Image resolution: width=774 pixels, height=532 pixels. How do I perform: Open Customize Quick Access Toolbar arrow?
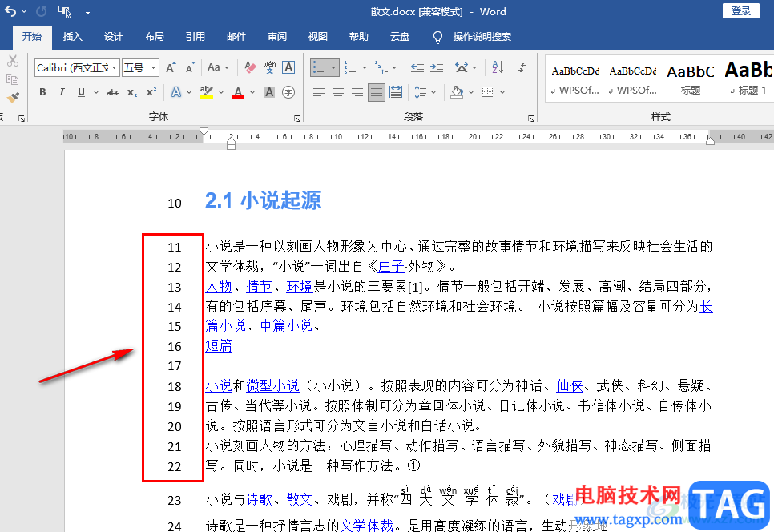coord(87,12)
